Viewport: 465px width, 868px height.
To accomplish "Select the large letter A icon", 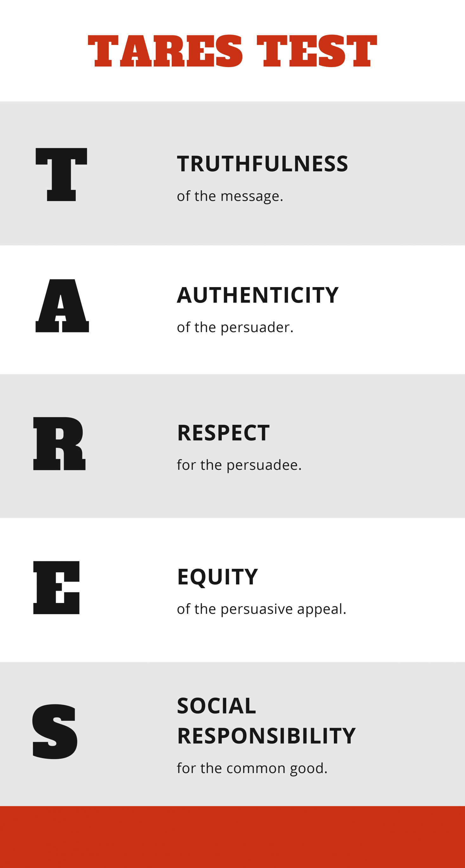I will click(x=62, y=305).
